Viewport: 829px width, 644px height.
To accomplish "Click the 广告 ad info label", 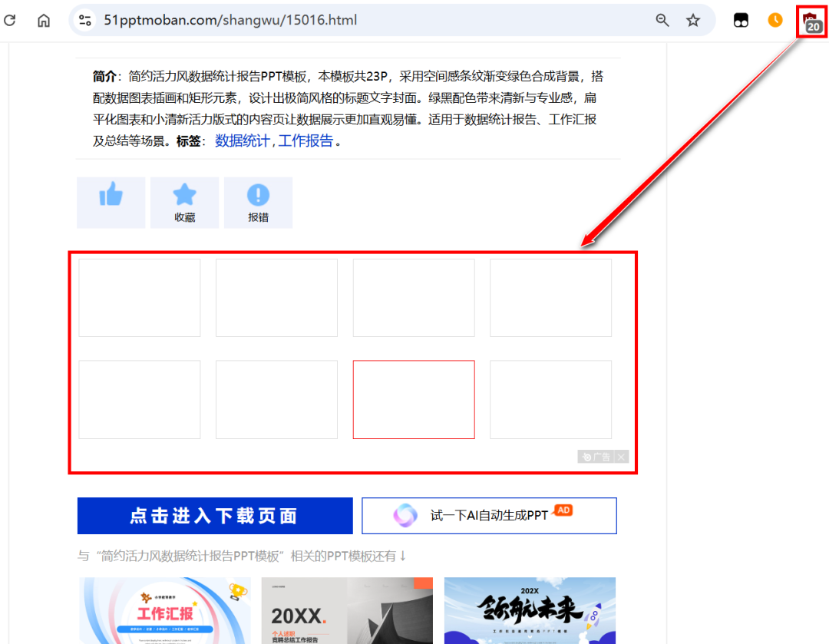I will [596, 457].
